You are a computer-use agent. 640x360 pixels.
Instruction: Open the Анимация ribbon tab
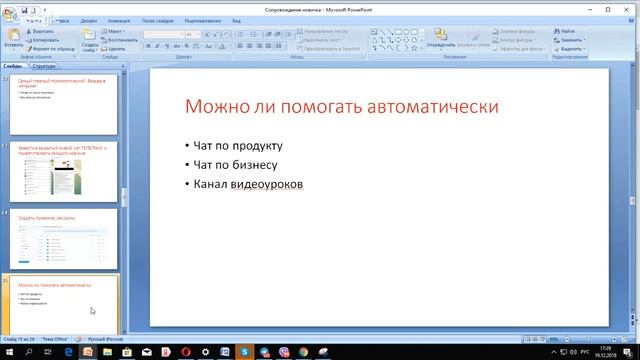pyautogui.click(x=119, y=21)
